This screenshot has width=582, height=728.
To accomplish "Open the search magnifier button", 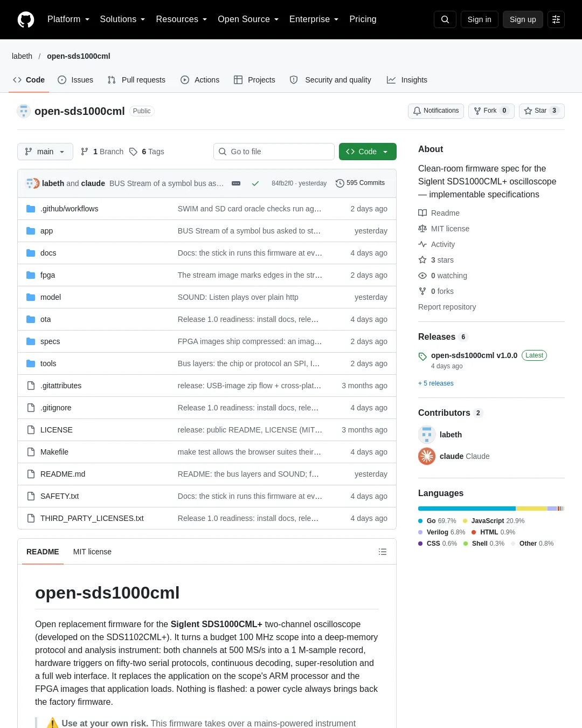I will pyautogui.click(x=445, y=19).
